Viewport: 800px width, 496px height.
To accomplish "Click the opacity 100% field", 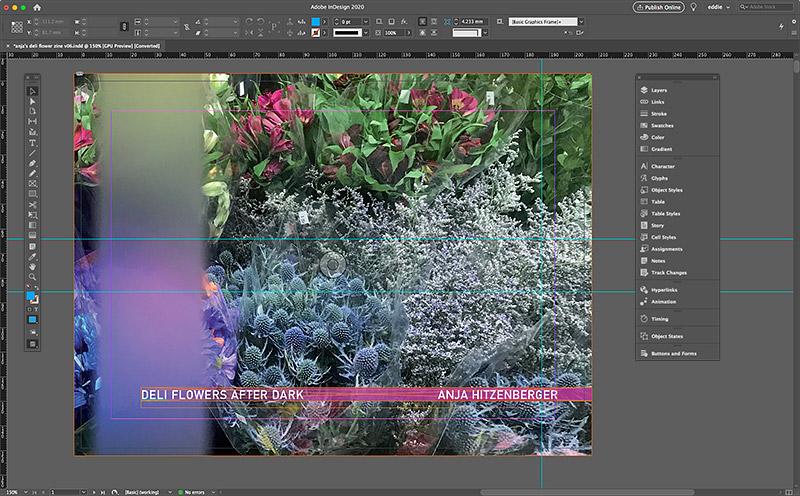I will (x=394, y=33).
